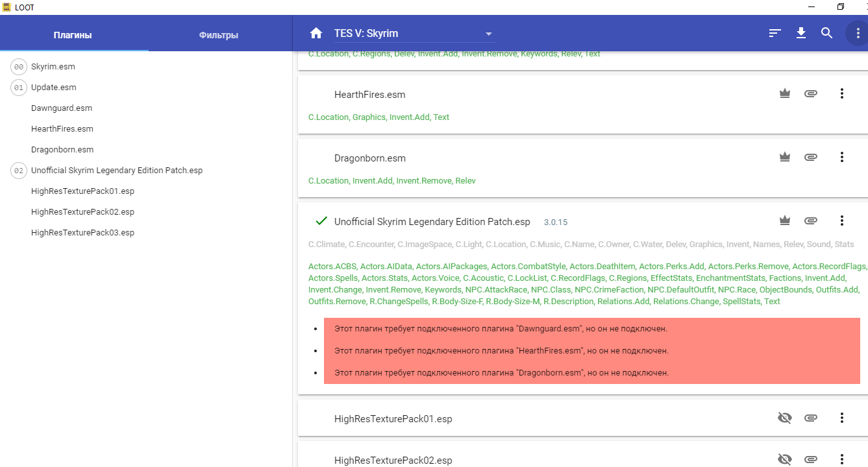Click the 00 load index badge
The height and width of the screenshot is (467, 868).
19,67
